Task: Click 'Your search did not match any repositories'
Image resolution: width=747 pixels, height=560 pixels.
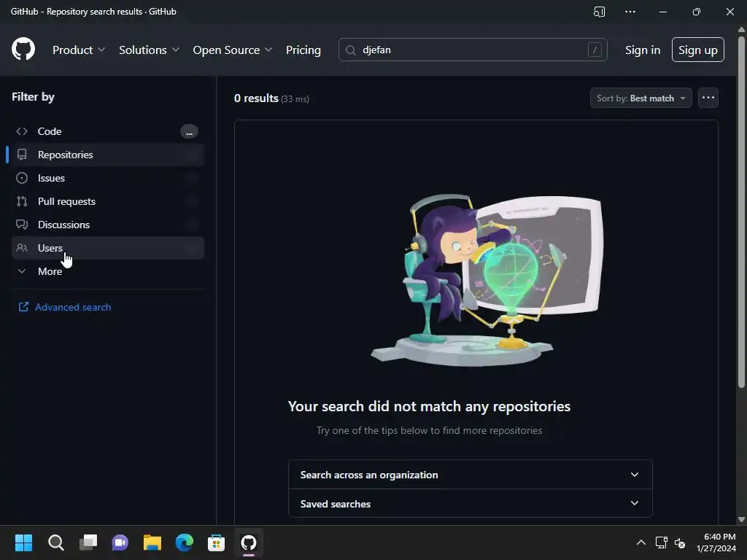Action: pyautogui.click(x=429, y=406)
